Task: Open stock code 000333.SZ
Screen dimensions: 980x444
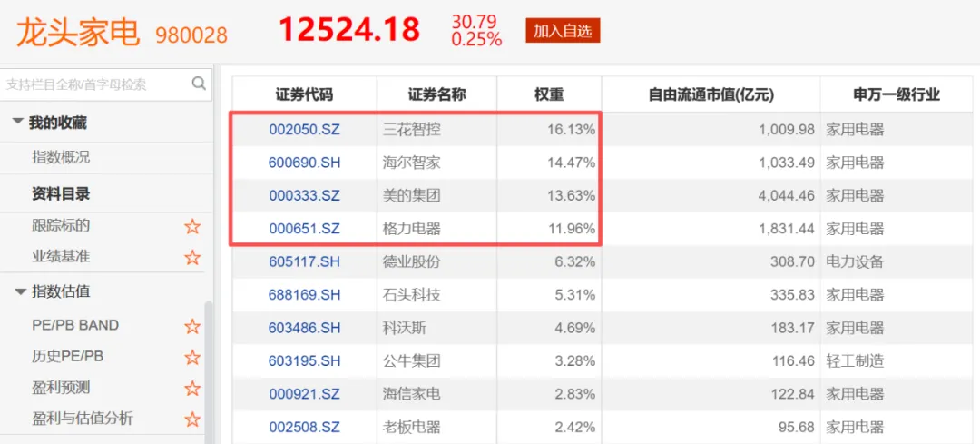Action: coord(304,196)
